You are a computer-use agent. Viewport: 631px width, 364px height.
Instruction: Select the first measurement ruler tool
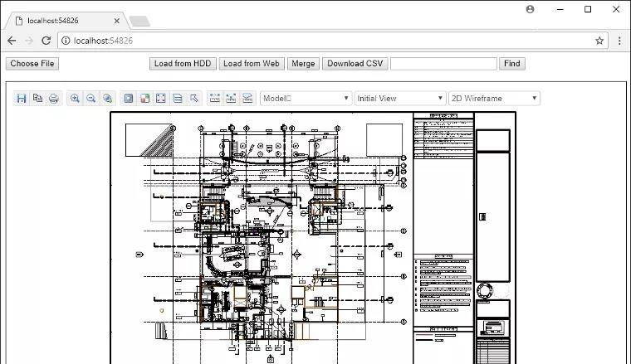[215, 99]
